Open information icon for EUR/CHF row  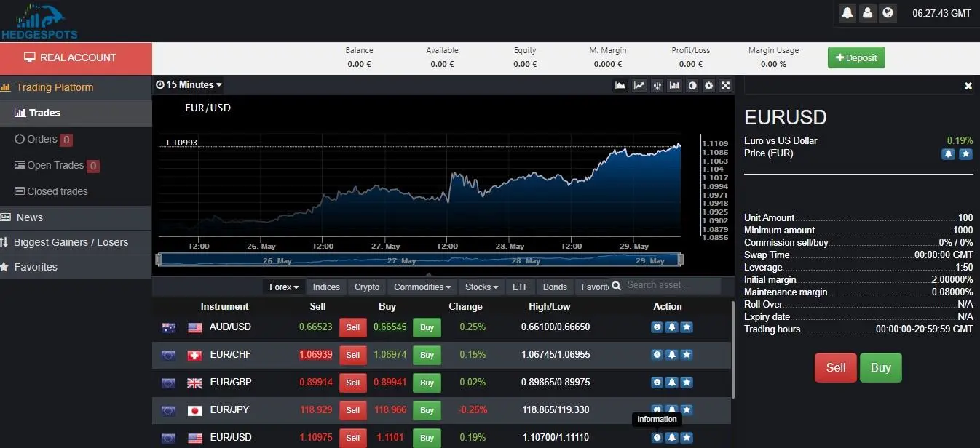pos(657,355)
